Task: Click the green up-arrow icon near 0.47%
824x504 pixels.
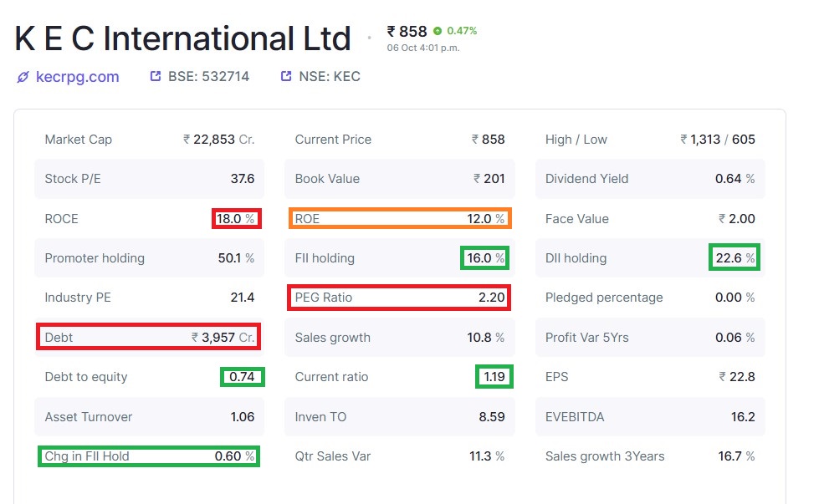Action: pos(438,31)
